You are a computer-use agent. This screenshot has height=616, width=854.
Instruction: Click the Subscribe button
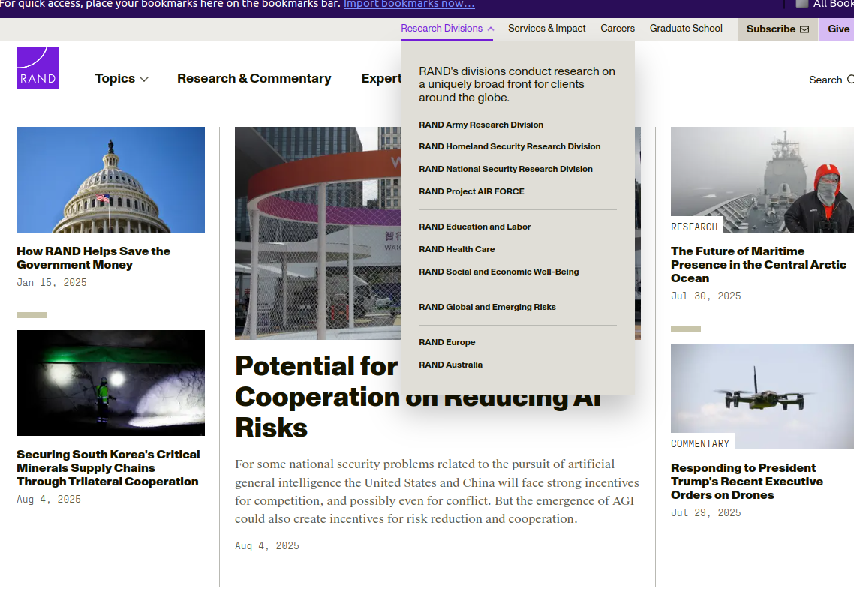[777, 29]
